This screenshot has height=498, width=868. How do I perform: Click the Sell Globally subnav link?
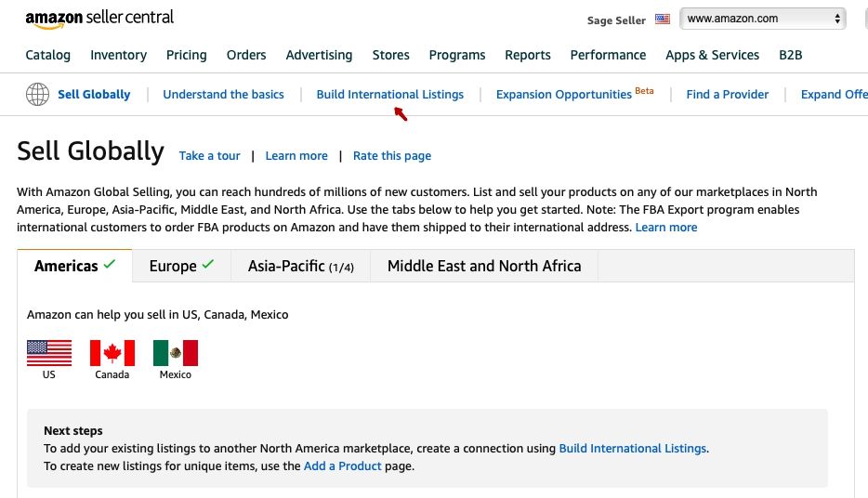pyautogui.click(x=94, y=94)
